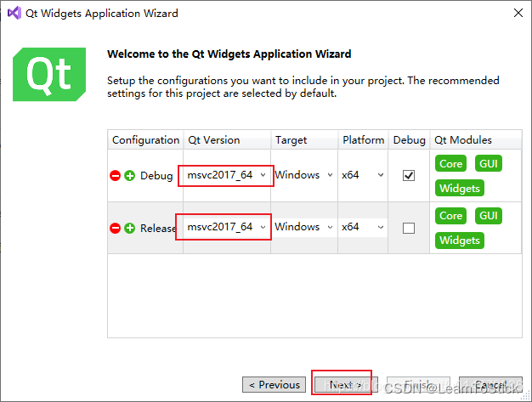The width and height of the screenshot is (532, 402).
Task: Click the Release configuration name
Action: pos(158,228)
